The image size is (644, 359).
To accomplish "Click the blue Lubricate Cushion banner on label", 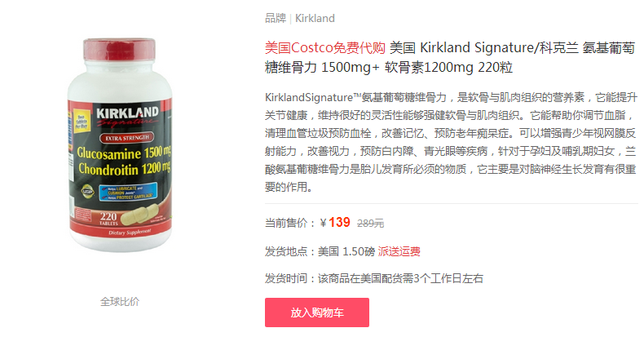I will pyautogui.click(x=128, y=192).
